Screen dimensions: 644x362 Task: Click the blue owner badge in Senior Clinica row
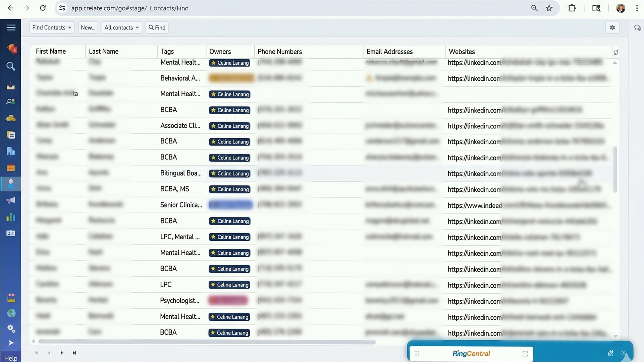230,205
